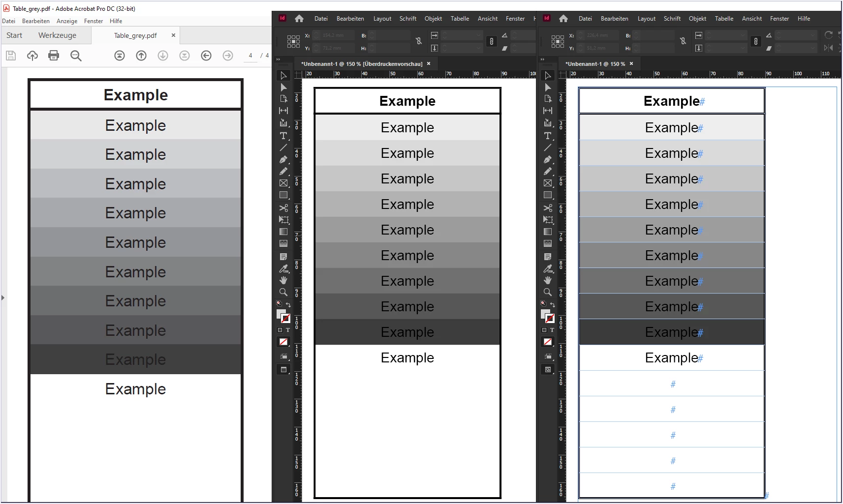The width and height of the screenshot is (843, 504).
Task: Select the Page tool in left InDesign toolbar
Action: 283,99
